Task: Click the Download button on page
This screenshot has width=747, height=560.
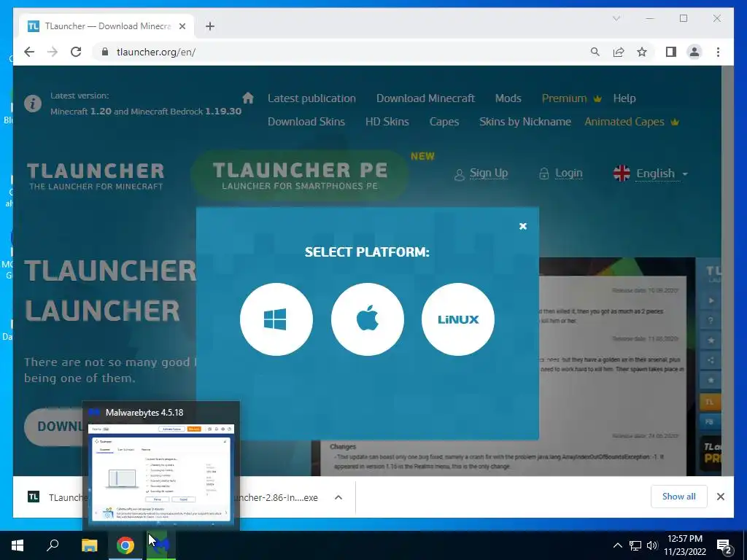Action: [x=53, y=426]
